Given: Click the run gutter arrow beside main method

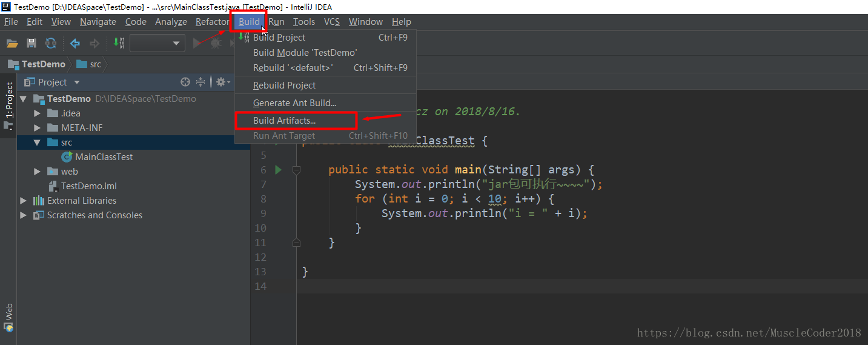Looking at the screenshot, I should pyautogui.click(x=279, y=170).
